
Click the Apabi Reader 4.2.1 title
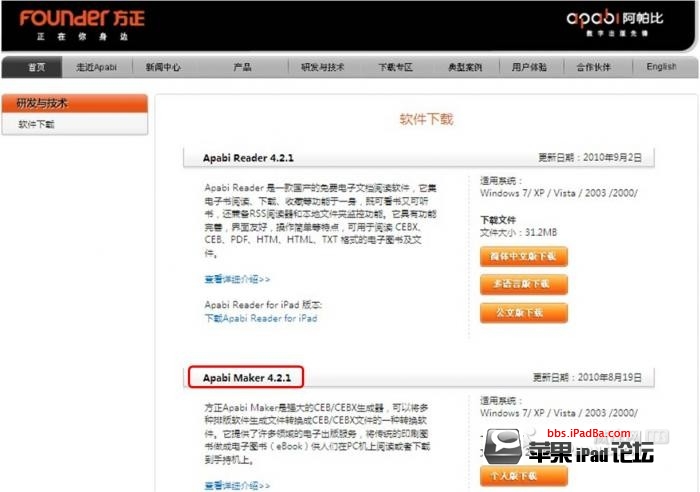pyautogui.click(x=248, y=158)
